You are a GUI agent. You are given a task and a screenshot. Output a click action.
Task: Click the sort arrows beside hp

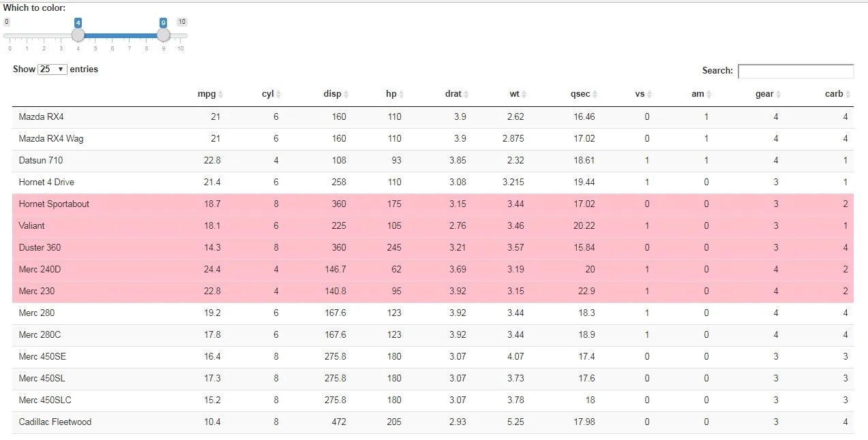[401, 95]
